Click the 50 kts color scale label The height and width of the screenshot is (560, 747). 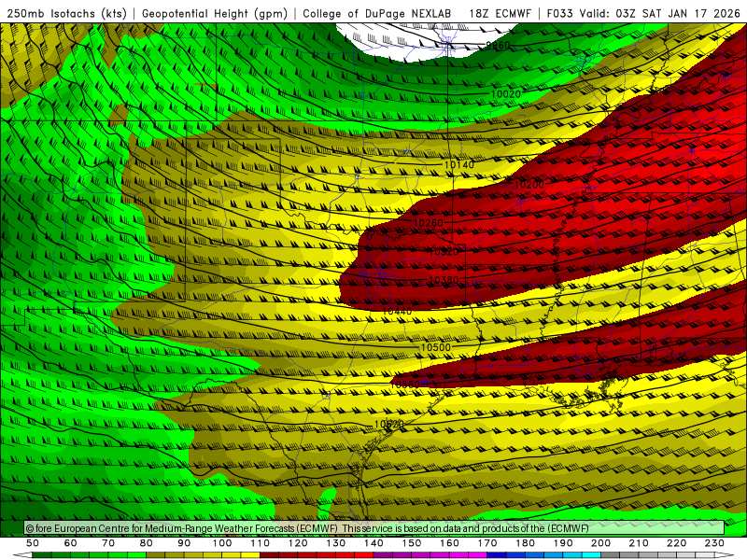[33, 543]
